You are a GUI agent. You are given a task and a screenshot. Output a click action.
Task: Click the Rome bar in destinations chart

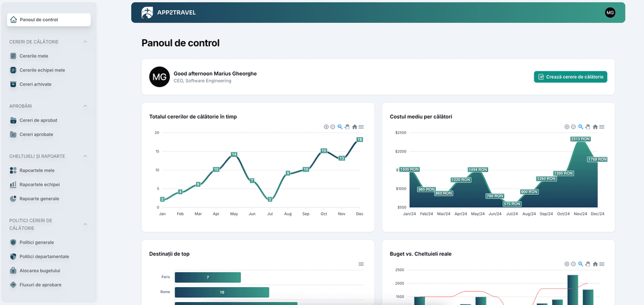pos(222,292)
